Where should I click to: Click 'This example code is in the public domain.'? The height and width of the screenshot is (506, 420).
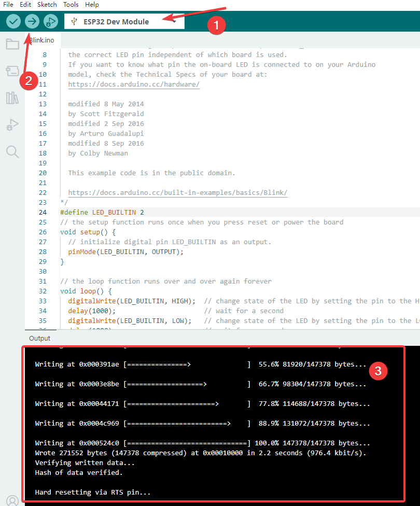(151, 173)
